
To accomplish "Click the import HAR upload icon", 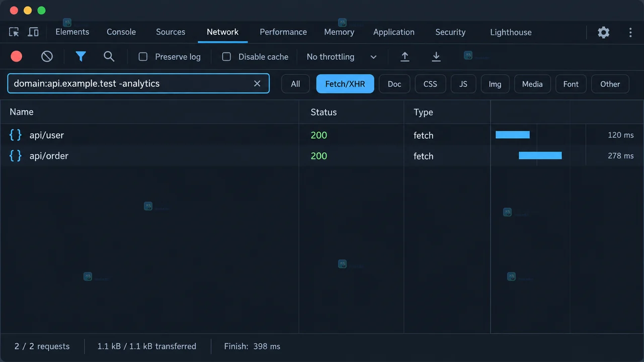I will tap(405, 56).
